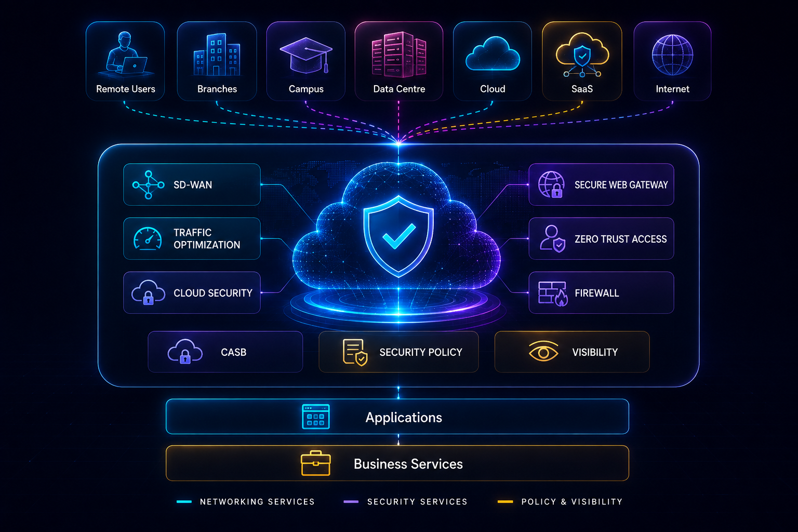Select the "Branches" label text
Viewport: 798px width, 532px height.
(217, 89)
